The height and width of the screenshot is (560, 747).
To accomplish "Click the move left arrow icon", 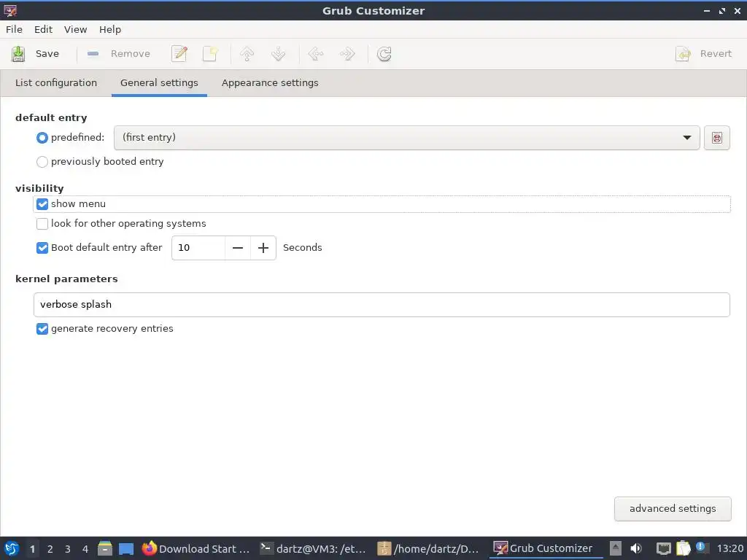I will 315,54.
